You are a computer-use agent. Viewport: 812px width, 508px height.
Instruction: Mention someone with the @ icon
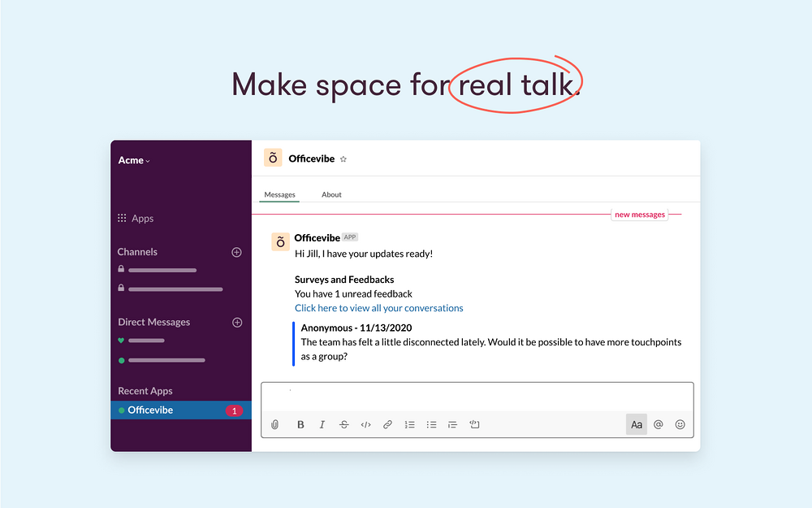pyautogui.click(x=659, y=424)
